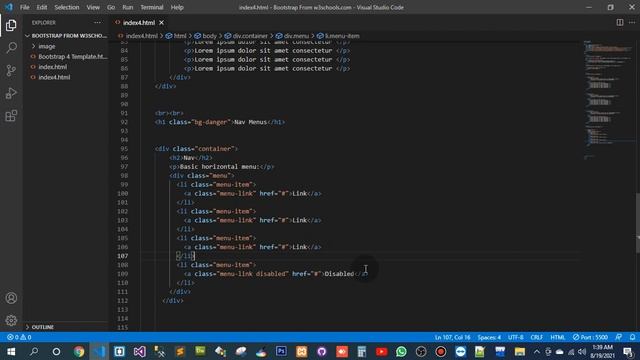Open the Explorer view in activity bar
The image size is (640, 360).
(11, 25)
